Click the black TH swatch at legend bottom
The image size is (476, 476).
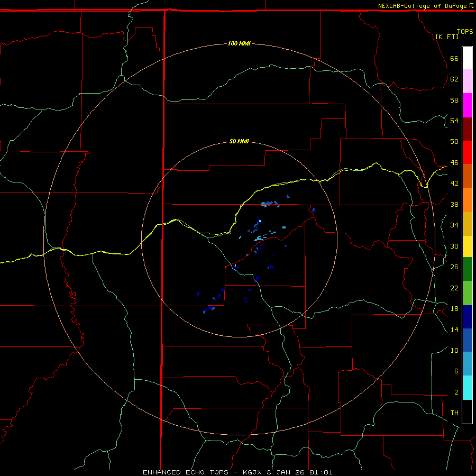click(x=467, y=411)
